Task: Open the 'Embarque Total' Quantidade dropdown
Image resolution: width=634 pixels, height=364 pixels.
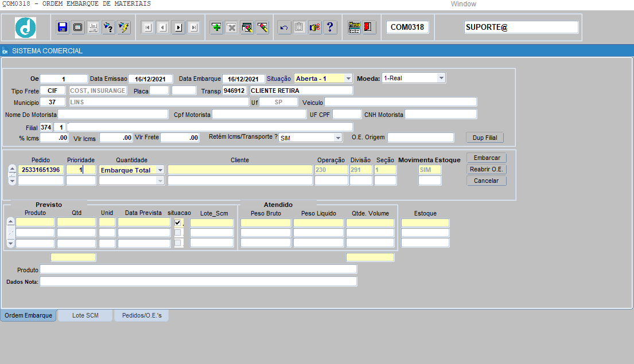Action: [160, 170]
